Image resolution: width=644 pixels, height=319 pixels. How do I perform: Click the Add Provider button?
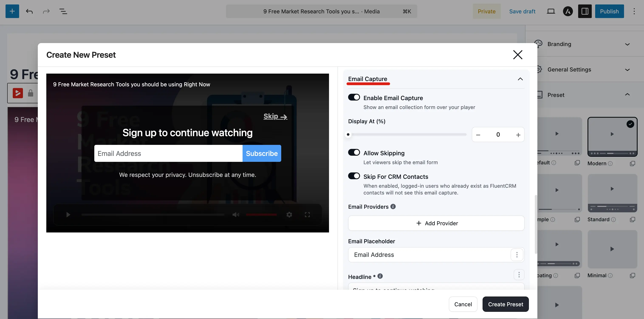point(436,223)
